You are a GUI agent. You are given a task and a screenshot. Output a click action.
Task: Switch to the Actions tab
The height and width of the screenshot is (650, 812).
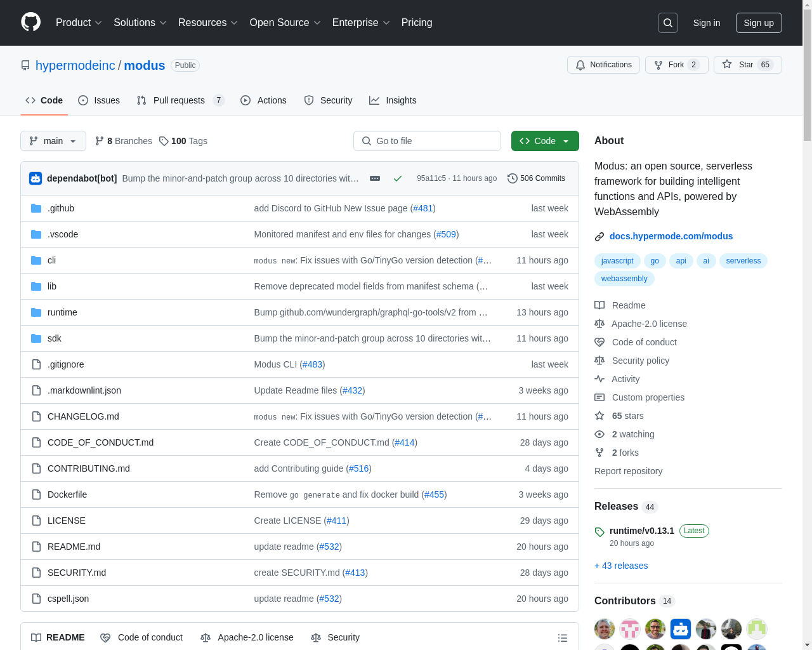[264, 100]
